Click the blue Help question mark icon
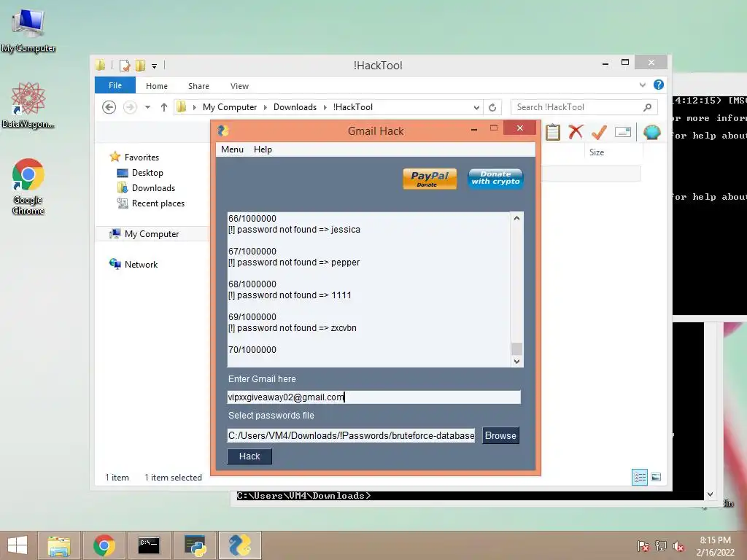This screenshot has height=560, width=747. click(659, 85)
